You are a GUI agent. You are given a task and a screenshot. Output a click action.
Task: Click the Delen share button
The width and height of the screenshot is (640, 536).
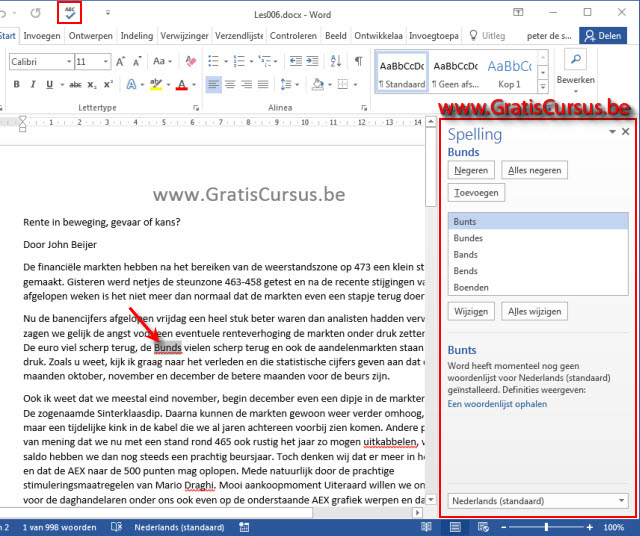coord(603,36)
